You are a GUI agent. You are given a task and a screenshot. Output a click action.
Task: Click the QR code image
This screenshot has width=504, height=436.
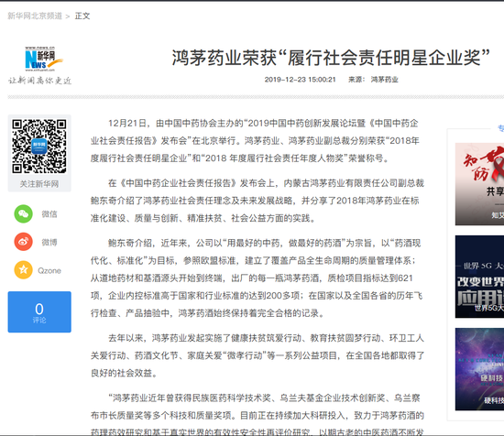click(39, 147)
